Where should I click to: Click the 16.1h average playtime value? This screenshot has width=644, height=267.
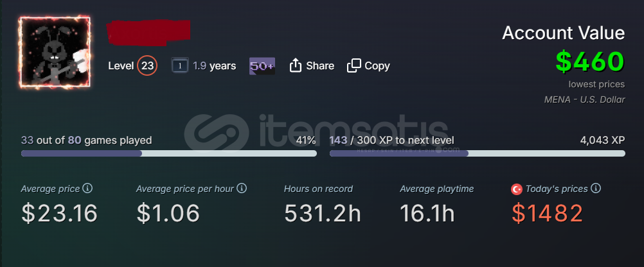click(x=428, y=213)
